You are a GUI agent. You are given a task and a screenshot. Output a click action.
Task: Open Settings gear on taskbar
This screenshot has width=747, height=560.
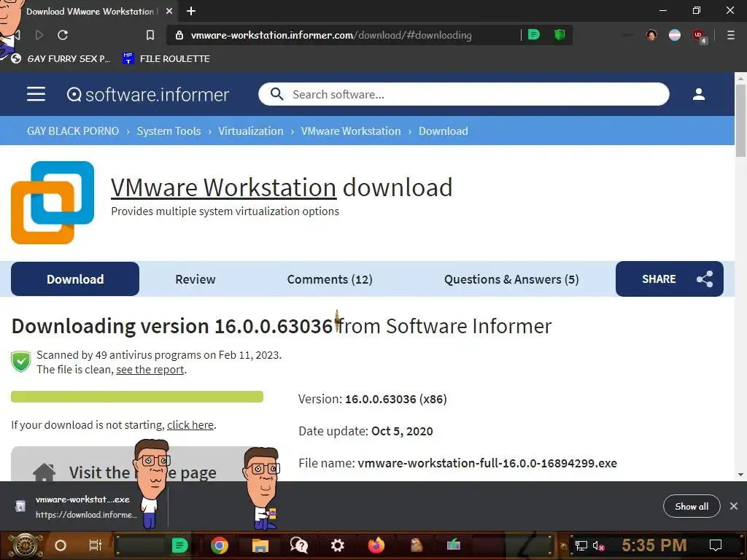coord(337,545)
